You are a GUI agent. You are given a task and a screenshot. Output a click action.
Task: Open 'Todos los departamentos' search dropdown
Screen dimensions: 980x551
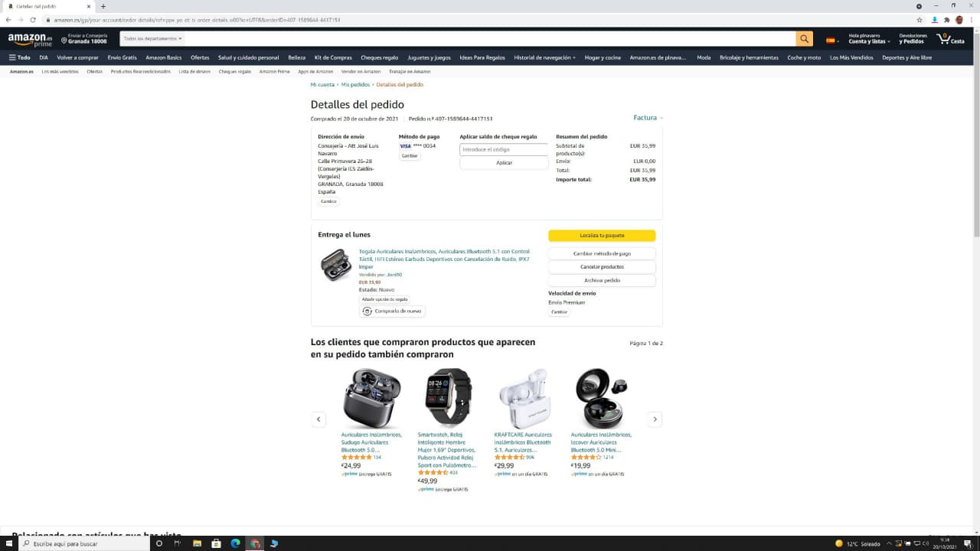[153, 38]
